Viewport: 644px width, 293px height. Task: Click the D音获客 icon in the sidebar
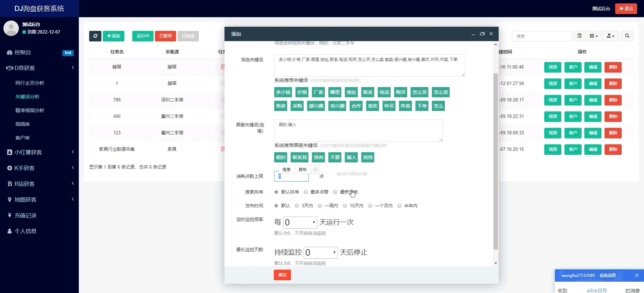point(10,68)
